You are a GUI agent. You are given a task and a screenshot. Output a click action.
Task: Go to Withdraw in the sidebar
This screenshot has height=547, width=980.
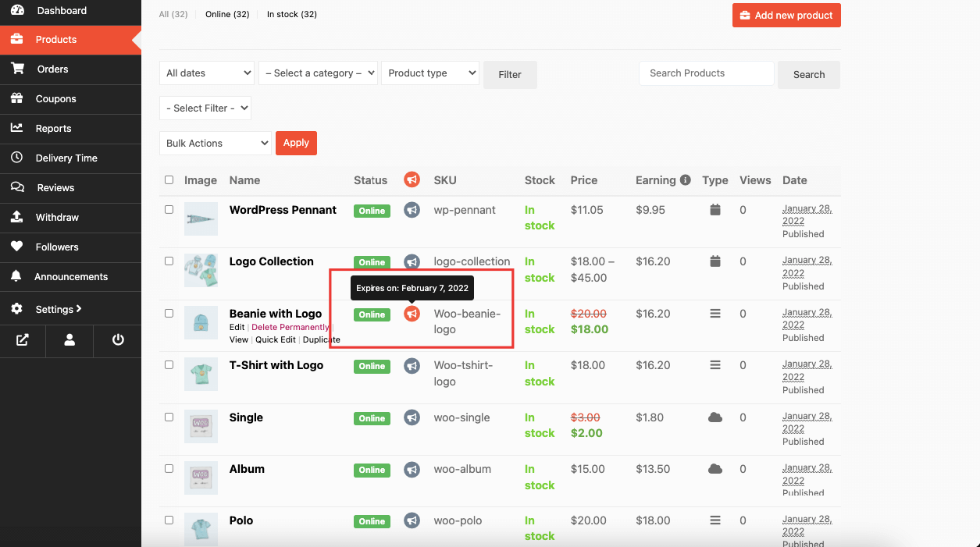click(57, 218)
